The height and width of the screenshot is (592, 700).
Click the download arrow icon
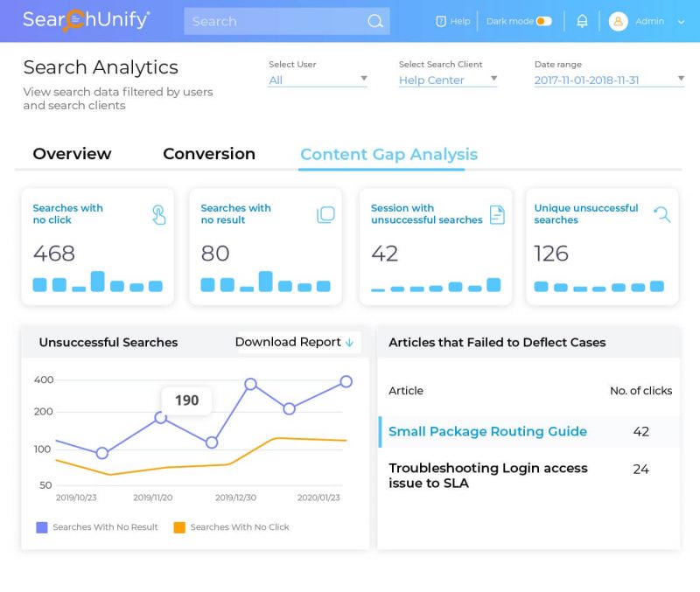point(349,342)
